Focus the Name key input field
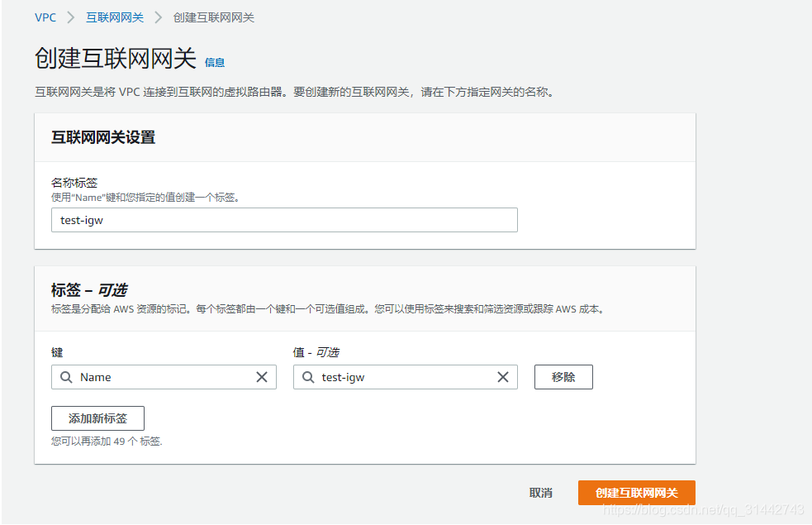This screenshot has height=525, width=812. [164, 377]
